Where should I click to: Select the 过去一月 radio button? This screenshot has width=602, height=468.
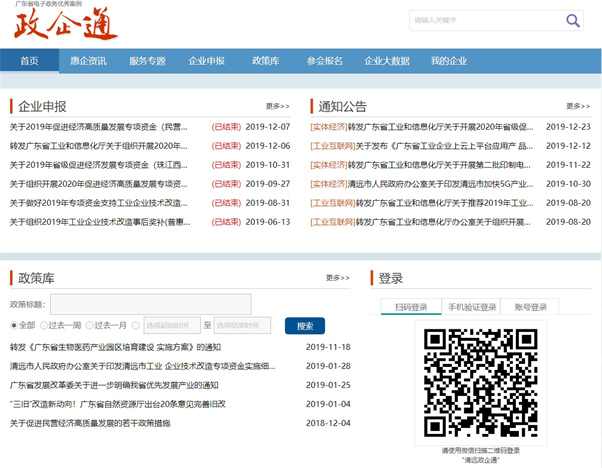click(89, 326)
